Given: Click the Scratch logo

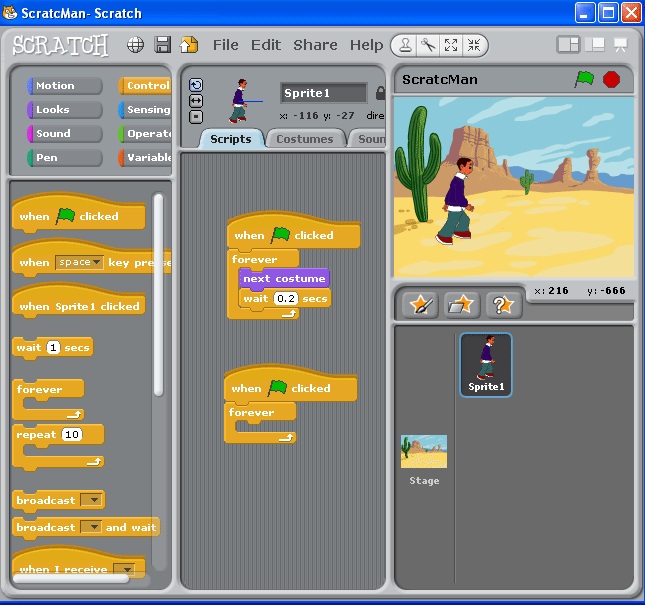Looking at the screenshot, I should 60,45.
